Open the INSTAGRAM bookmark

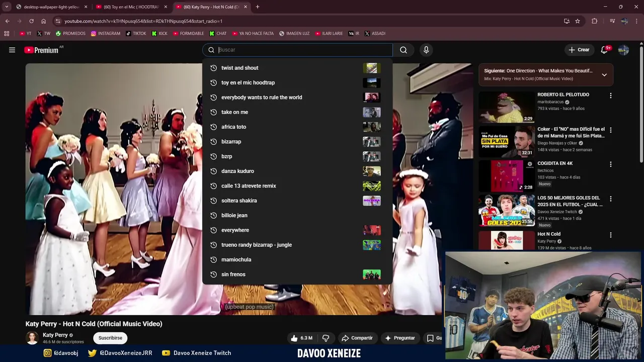click(x=106, y=34)
